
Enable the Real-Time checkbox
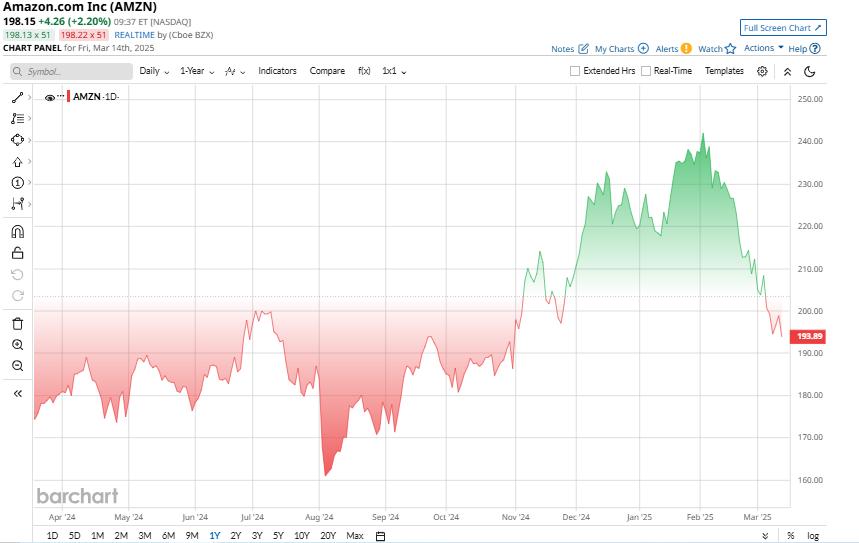(646, 71)
